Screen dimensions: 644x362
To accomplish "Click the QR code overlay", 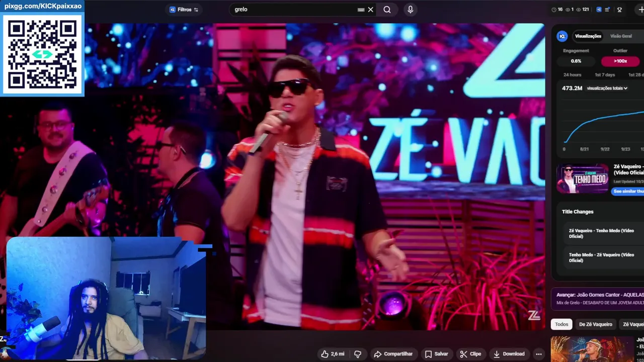I will 42,54.
